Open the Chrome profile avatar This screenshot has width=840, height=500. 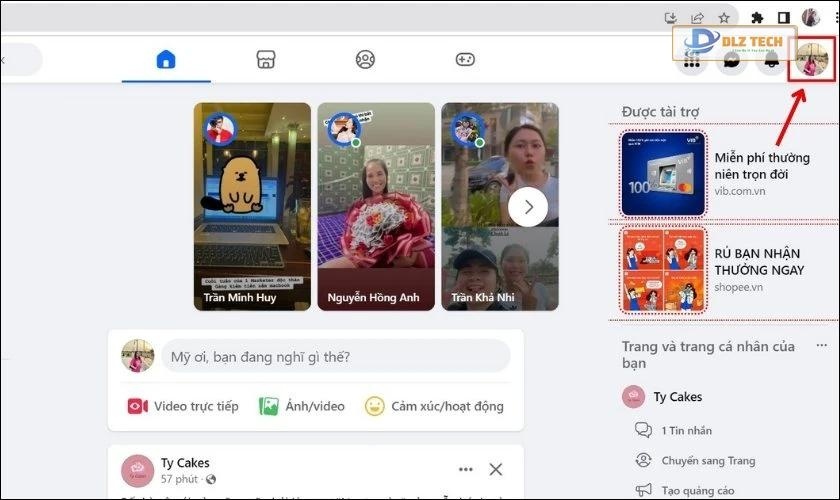[811, 18]
